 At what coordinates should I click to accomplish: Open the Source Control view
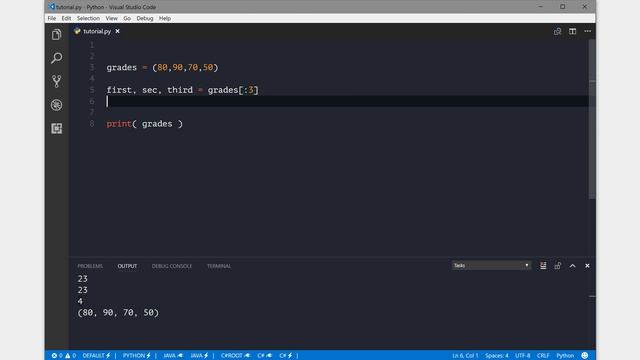point(57,81)
